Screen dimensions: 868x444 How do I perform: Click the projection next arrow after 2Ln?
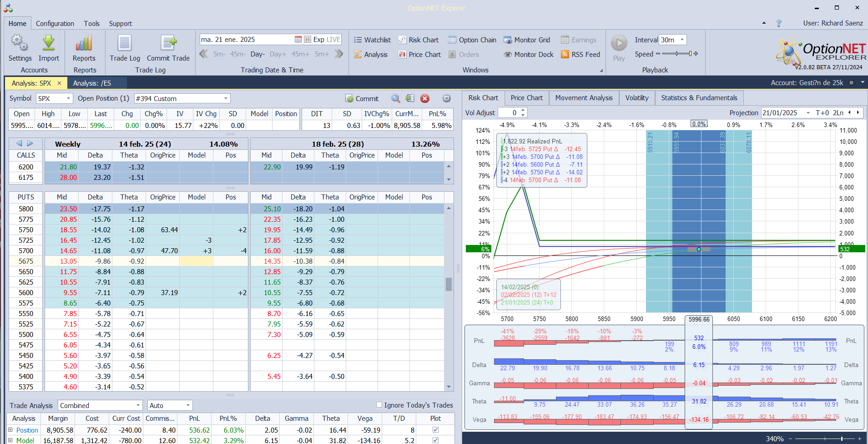(858, 112)
